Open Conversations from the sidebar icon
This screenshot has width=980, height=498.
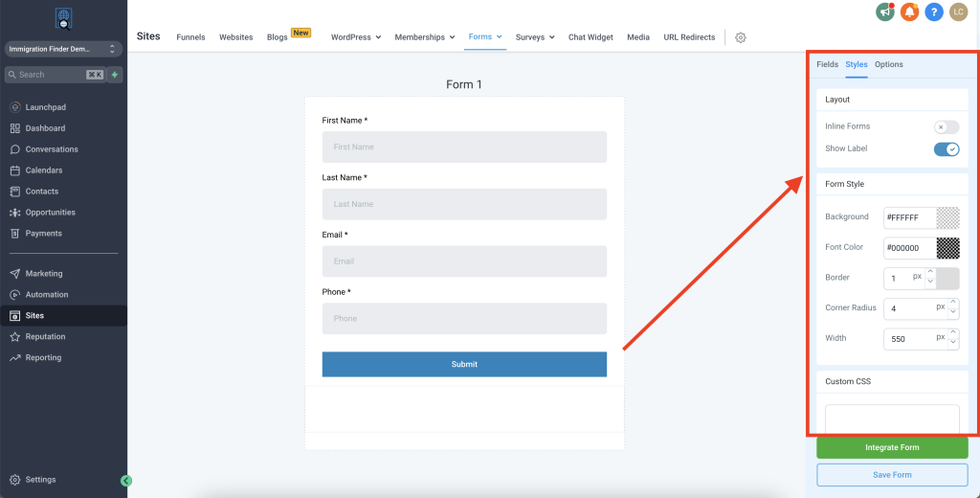point(15,149)
